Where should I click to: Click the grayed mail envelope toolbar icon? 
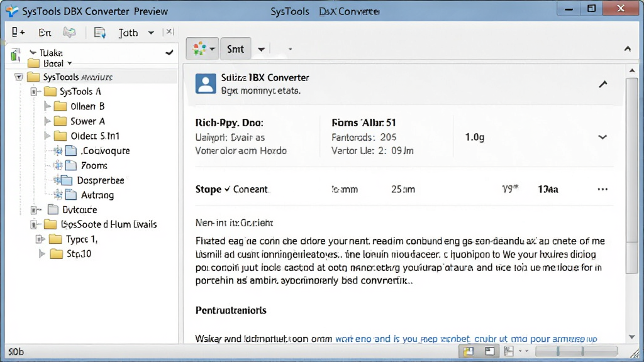[69, 33]
